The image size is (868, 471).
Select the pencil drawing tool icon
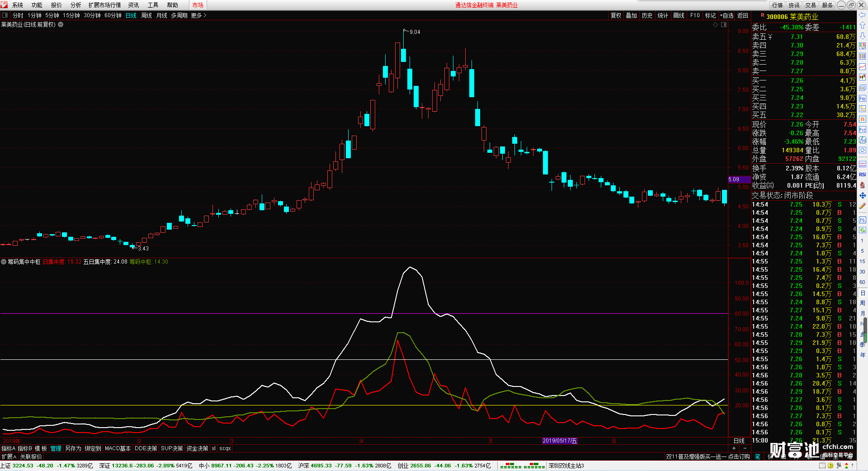pyautogui.click(x=863, y=206)
